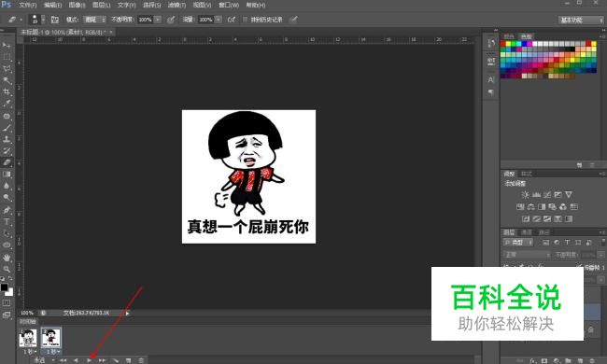Image resolution: width=607 pixels, height=364 pixels.
Task: Add a Color Balance adjustment
Action: (x=531, y=206)
